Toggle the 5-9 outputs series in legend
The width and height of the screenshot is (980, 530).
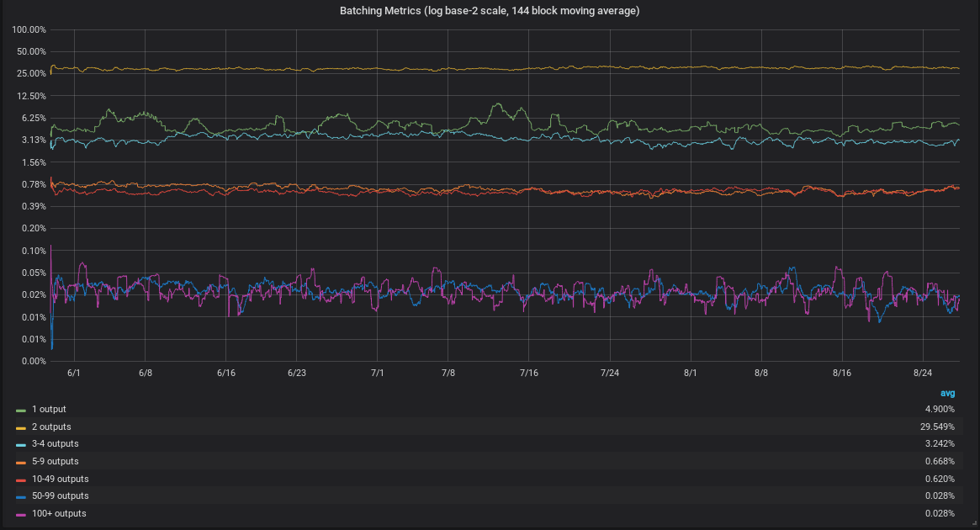coord(55,461)
